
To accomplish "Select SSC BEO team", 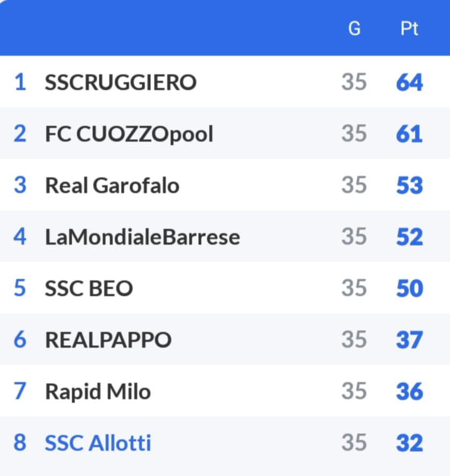I will click(x=89, y=289).
